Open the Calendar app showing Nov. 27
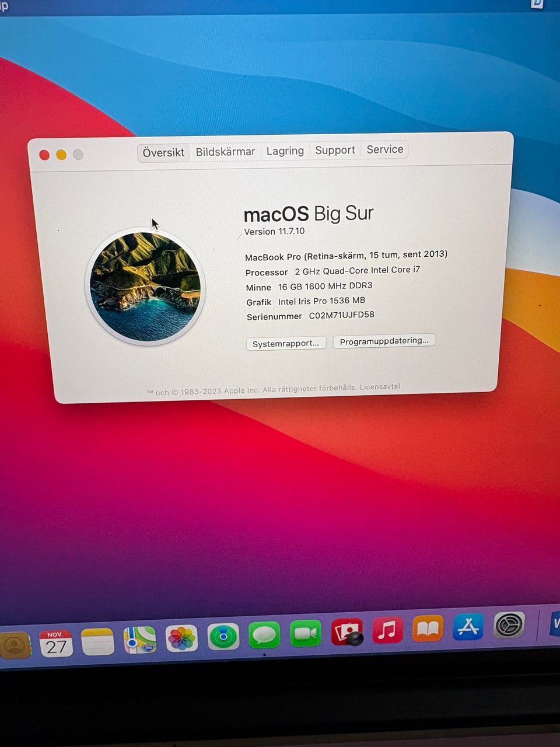The image size is (560, 747). [56, 644]
